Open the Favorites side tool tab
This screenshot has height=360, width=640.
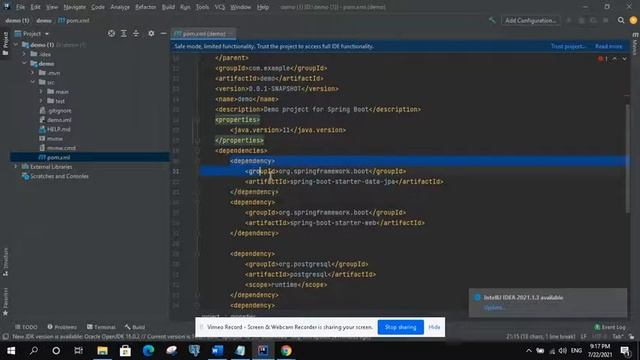5,301
